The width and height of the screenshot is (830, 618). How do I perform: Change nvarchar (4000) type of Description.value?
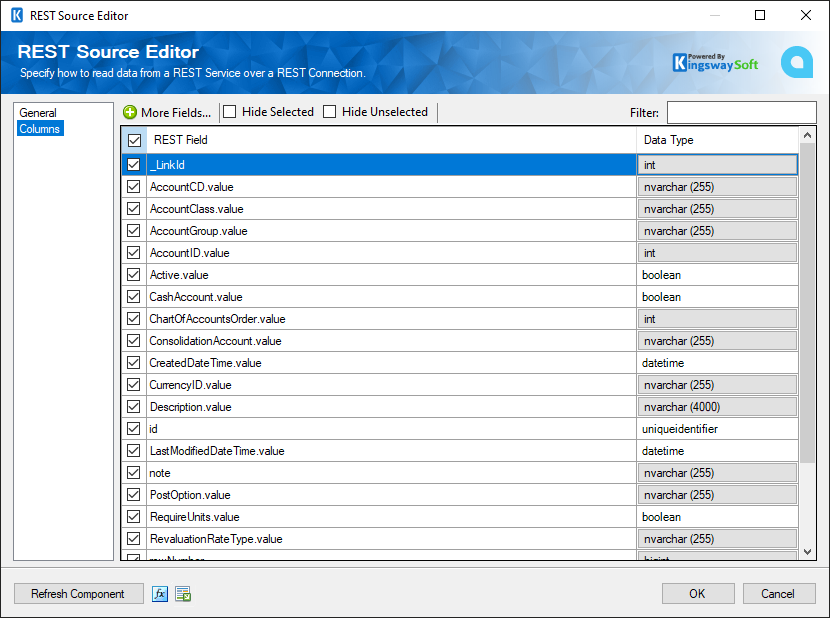click(x=717, y=407)
